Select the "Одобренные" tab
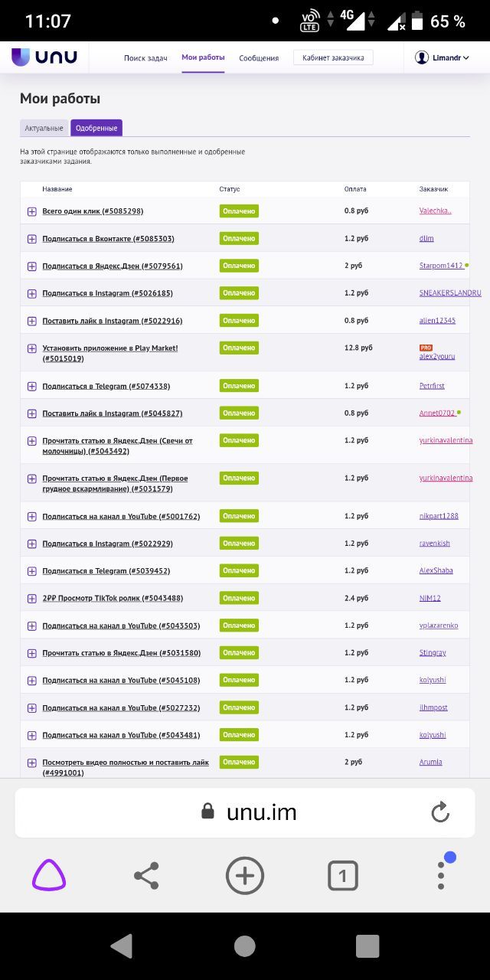 tap(96, 128)
